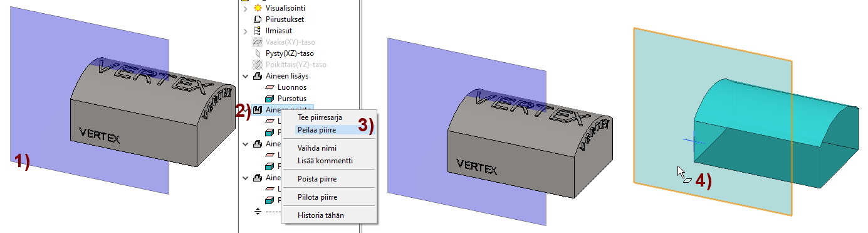Collapse the first Aineen lisäys node

245,76
